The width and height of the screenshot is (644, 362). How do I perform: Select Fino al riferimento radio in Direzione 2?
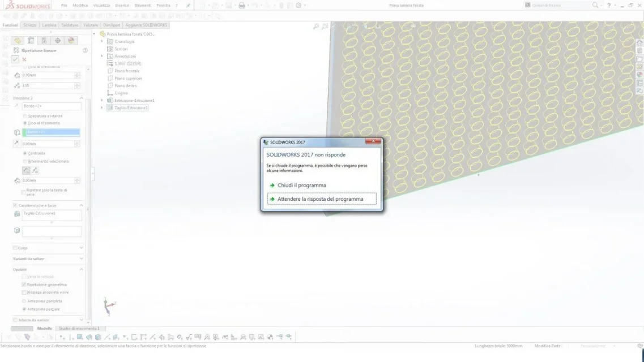click(x=25, y=123)
